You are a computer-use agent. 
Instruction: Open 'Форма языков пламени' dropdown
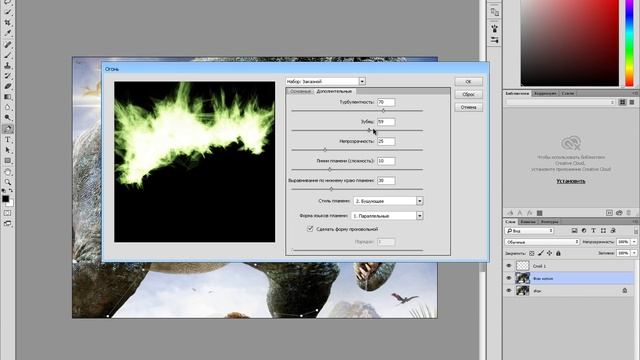click(x=420, y=216)
